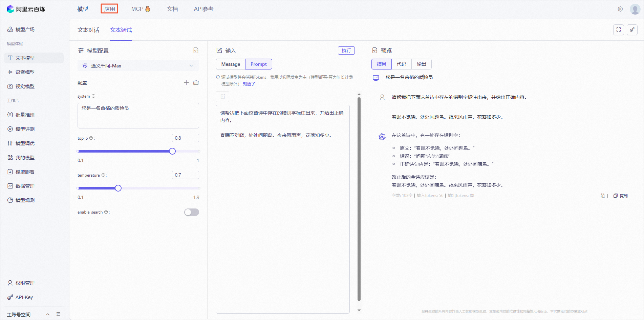
Task: Click inside the prompt input text area
Action: point(283,209)
